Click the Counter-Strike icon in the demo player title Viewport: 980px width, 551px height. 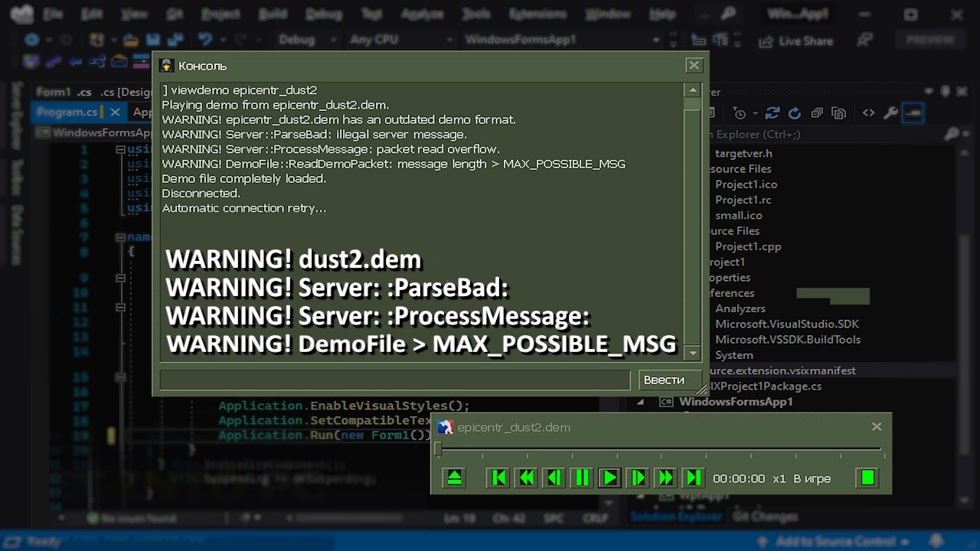point(446,427)
